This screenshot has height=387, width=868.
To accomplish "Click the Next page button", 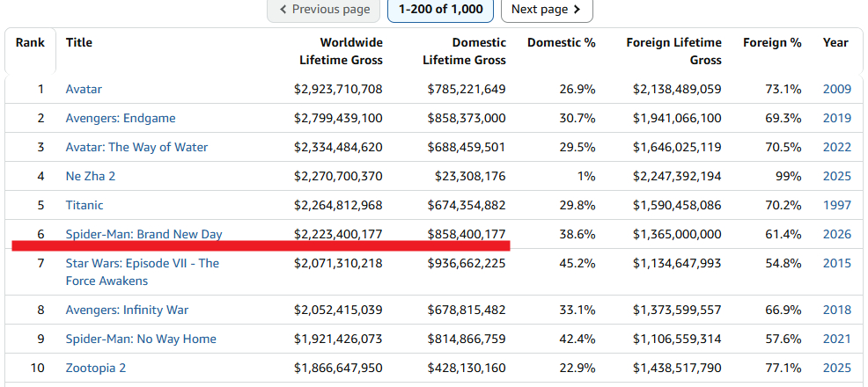I will 547,10.
